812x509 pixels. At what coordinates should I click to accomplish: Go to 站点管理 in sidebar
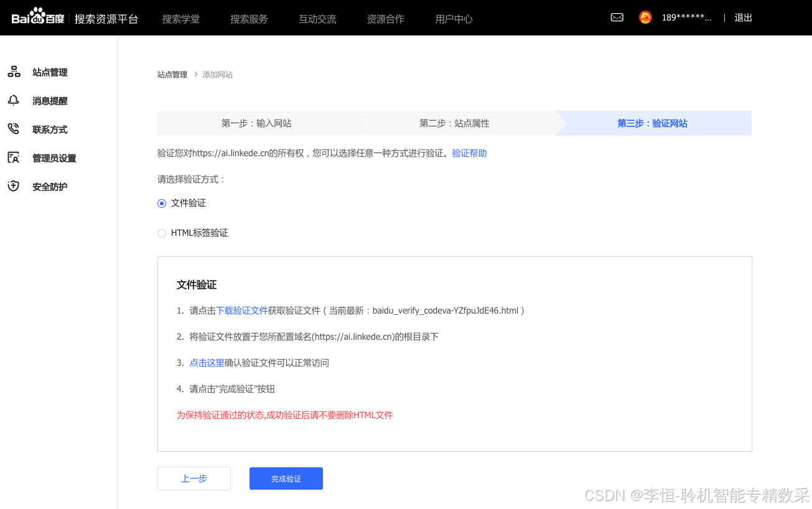click(x=50, y=72)
